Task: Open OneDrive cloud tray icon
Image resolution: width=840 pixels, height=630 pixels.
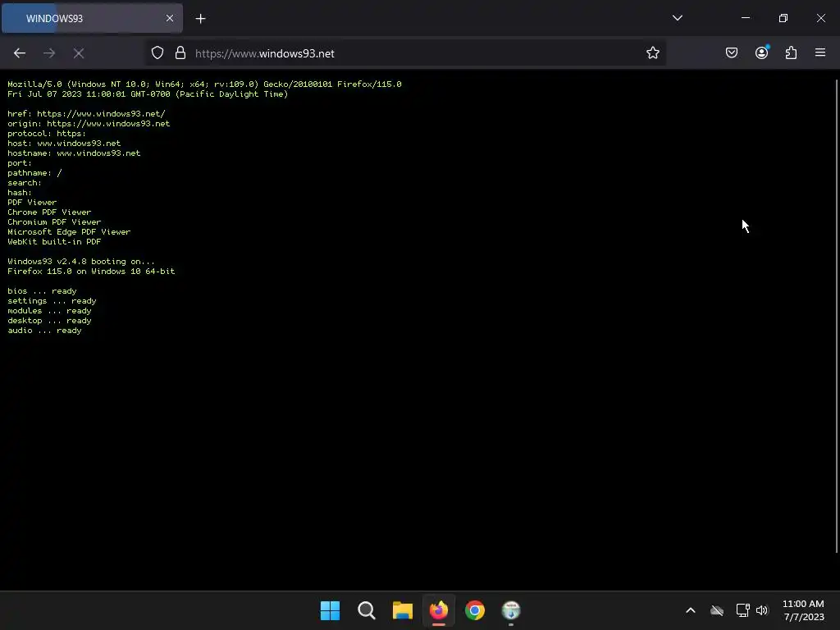Action: [x=717, y=610]
